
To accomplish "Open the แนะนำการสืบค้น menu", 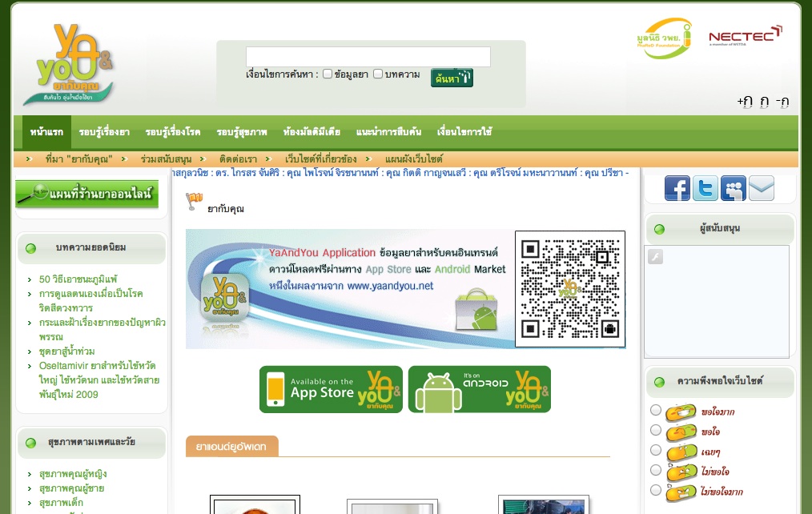I will coord(389,132).
